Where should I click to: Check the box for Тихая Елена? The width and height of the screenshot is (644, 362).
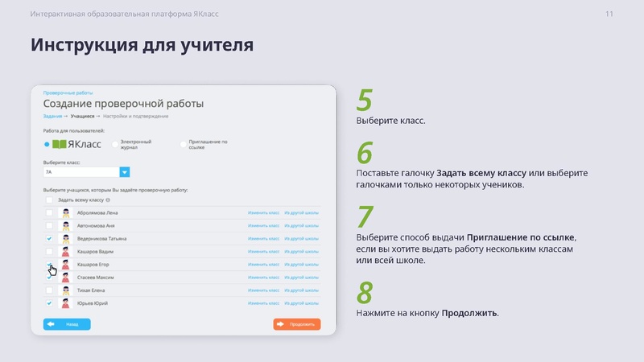point(49,290)
